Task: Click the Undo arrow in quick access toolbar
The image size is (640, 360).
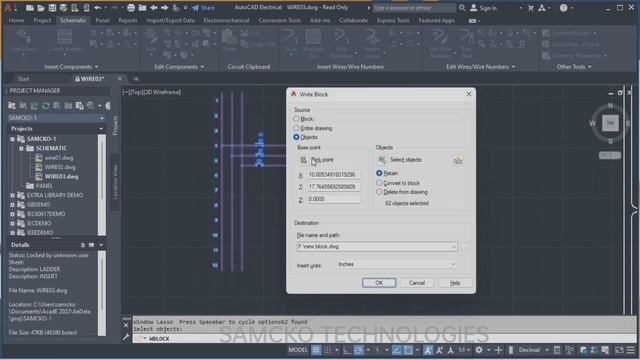Action: pyautogui.click(x=98, y=8)
